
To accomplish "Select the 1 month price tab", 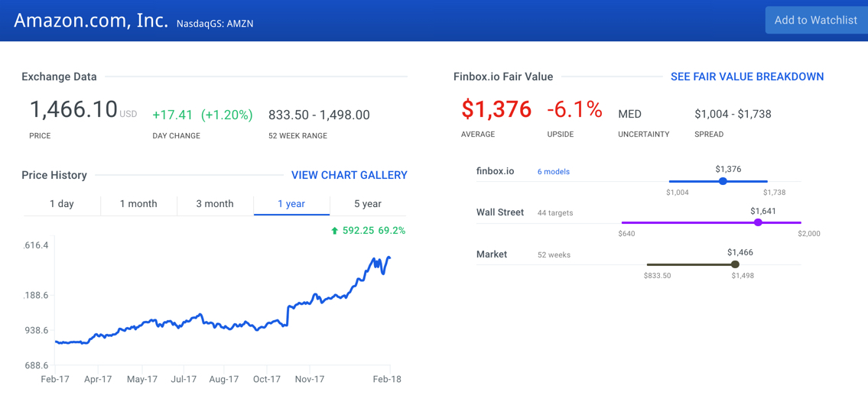I will [x=138, y=204].
